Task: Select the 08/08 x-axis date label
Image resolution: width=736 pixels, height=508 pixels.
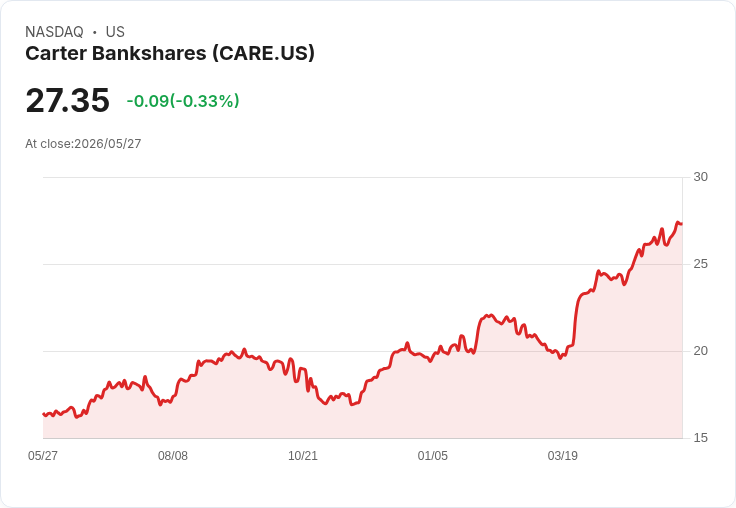Action: pos(173,456)
